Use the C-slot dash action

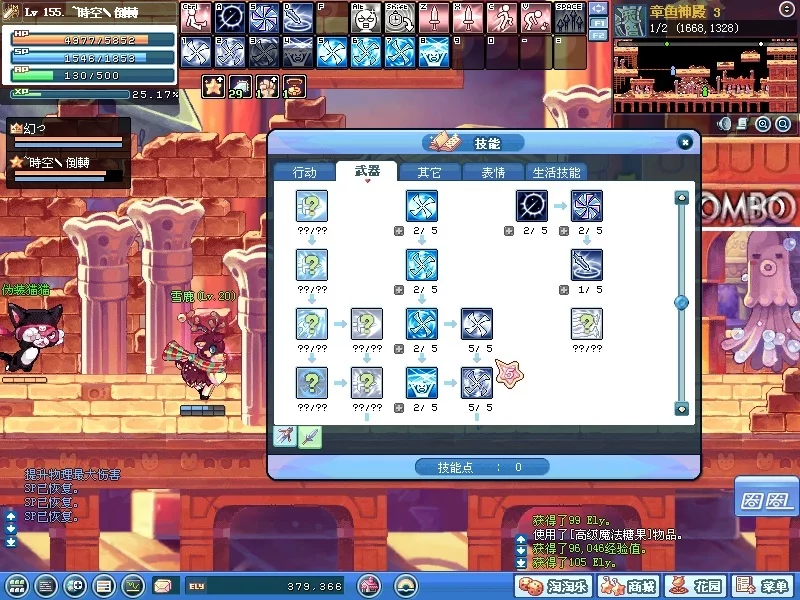502,18
